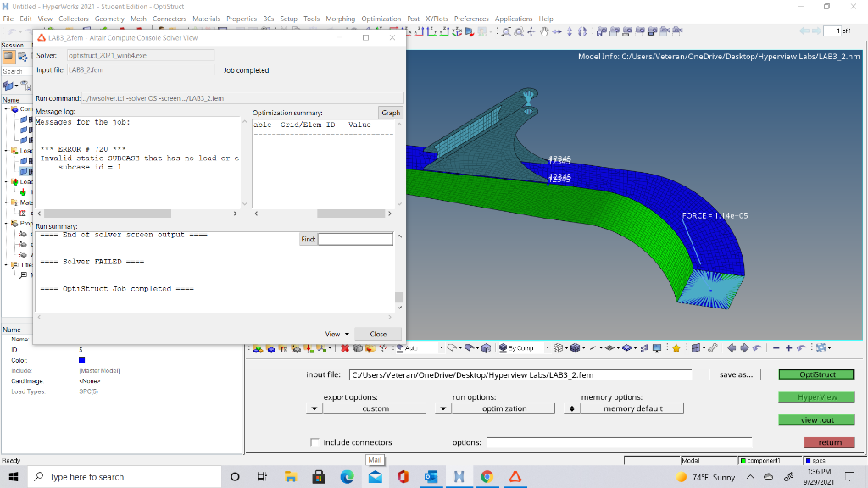Screen dimensions: 868x488
Task: Click the pan hand tool icon
Action: [544, 31]
